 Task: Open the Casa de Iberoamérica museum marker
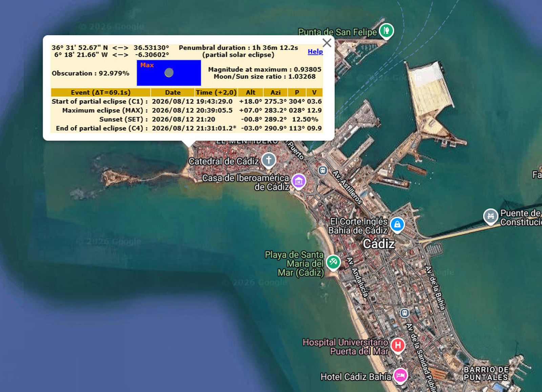coord(299,181)
